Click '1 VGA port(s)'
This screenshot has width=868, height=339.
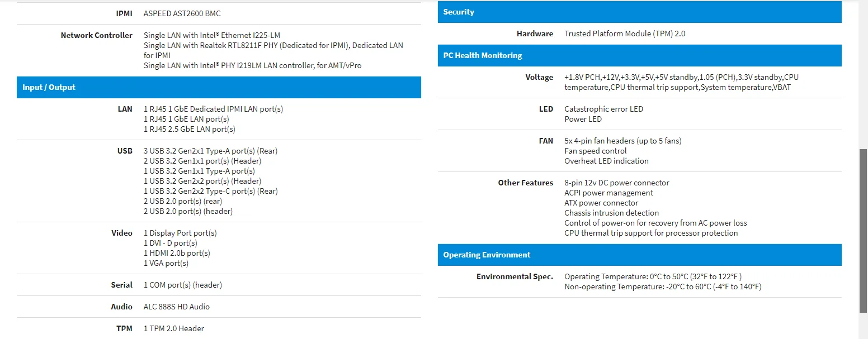166,263
